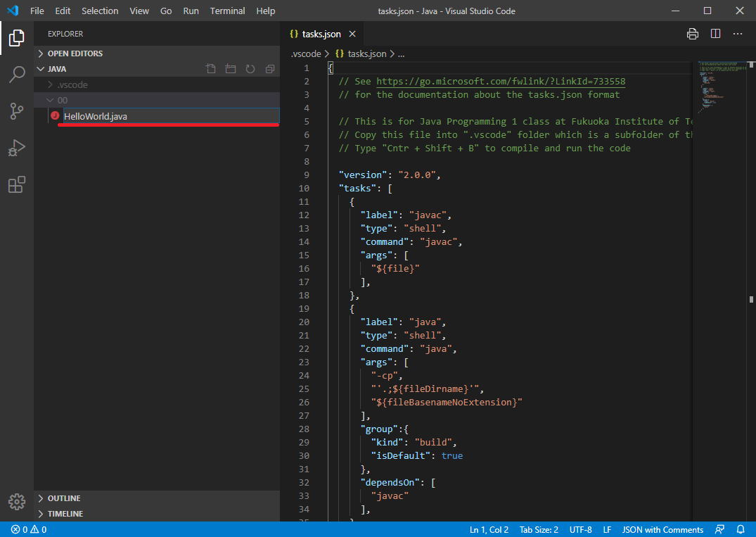The width and height of the screenshot is (756, 537).
Task: Open the Run and Debug view
Action: [x=16, y=148]
